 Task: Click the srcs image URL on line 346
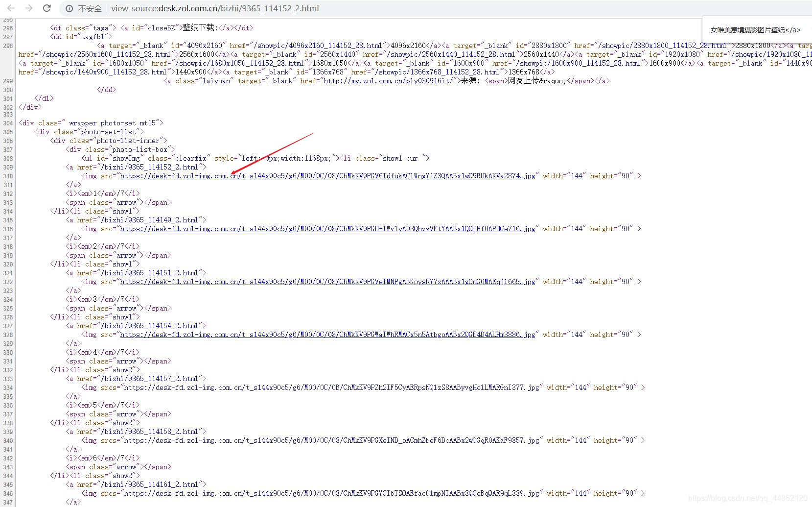[331, 493]
